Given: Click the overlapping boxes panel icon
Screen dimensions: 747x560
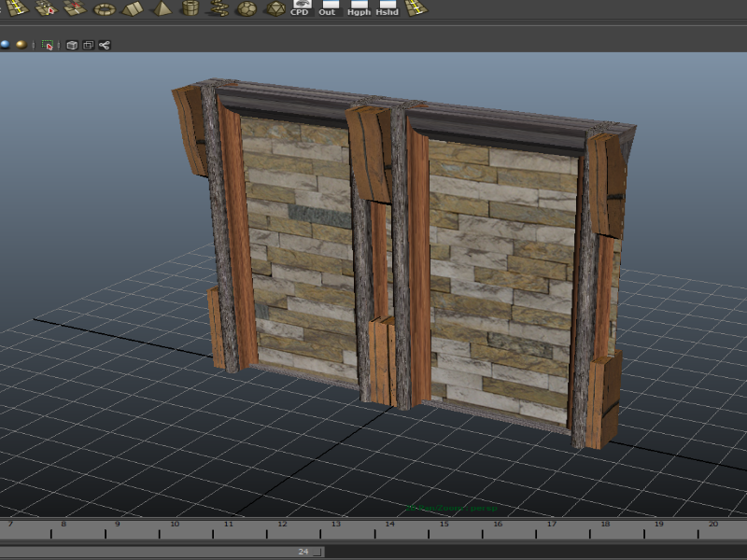Looking at the screenshot, I should coord(88,44).
